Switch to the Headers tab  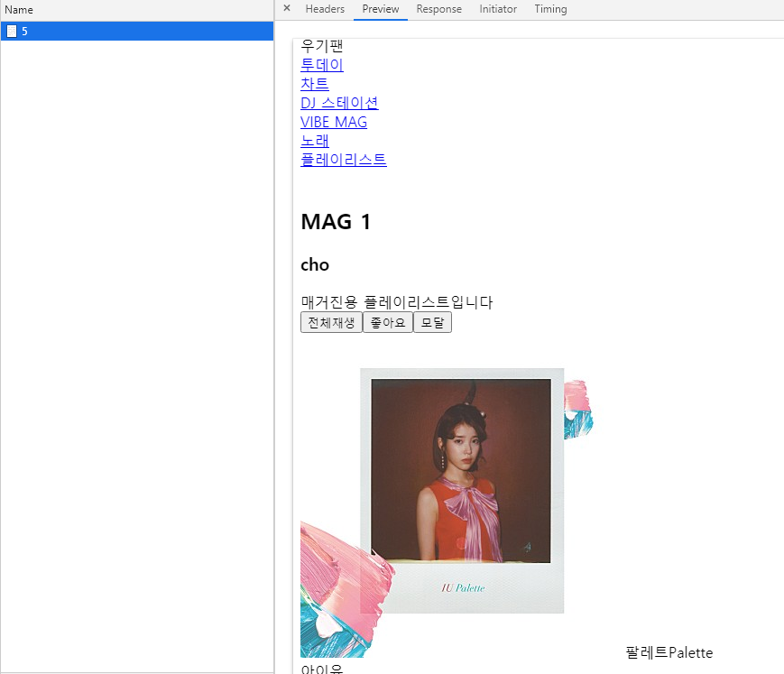tap(325, 9)
